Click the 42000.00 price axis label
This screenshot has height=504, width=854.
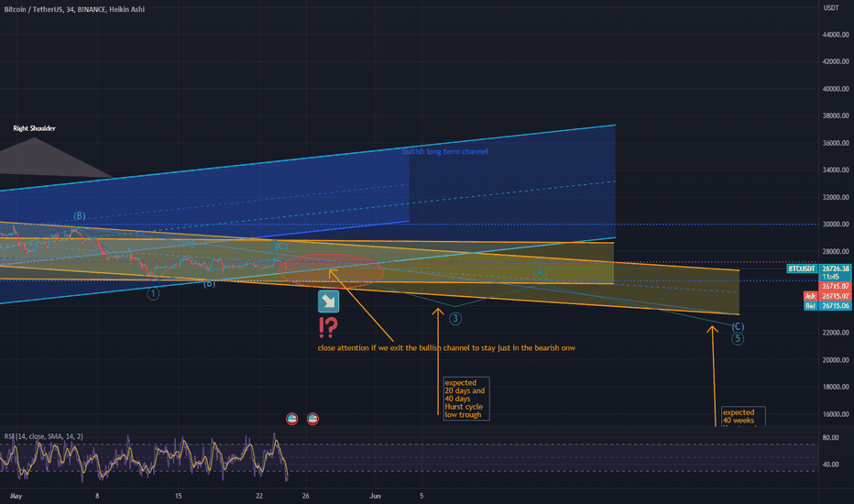(x=836, y=61)
